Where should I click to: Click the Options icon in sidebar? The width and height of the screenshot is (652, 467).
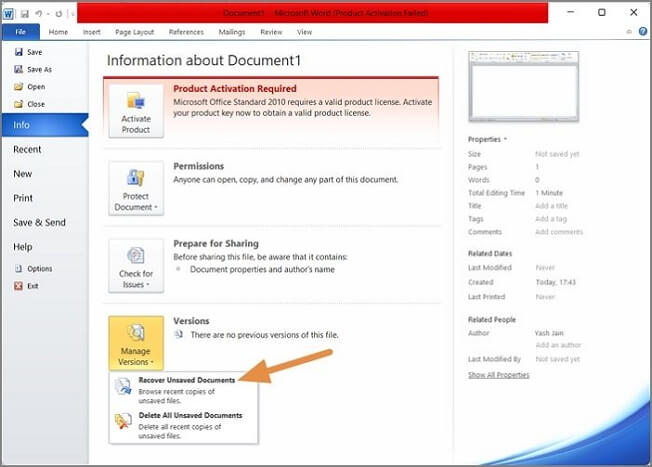point(18,269)
